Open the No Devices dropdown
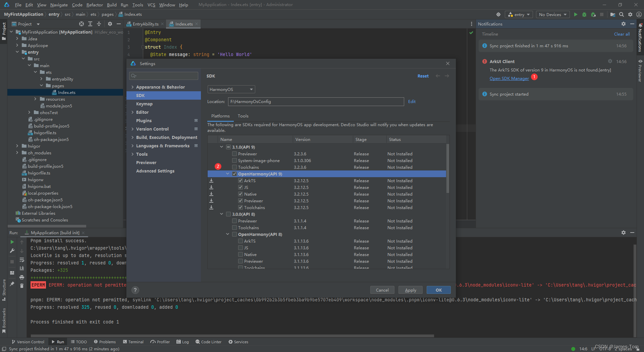The width and height of the screenshot is (644, 352). coord(553,14)
